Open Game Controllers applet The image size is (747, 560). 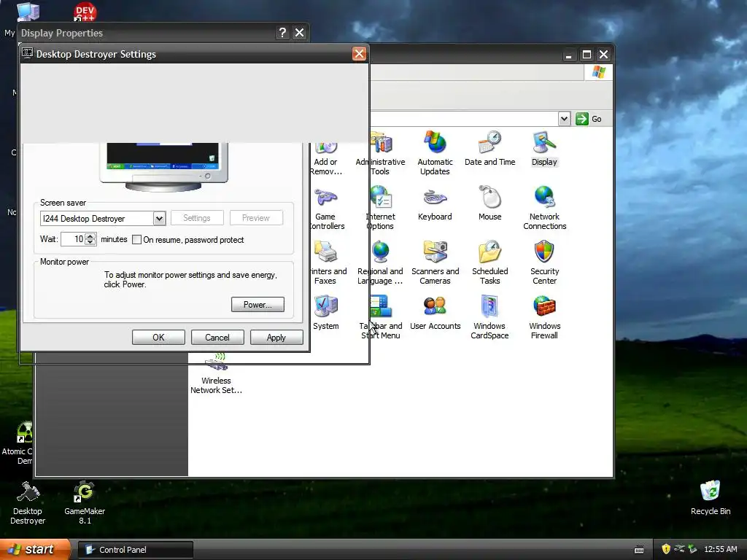[327, 208]
